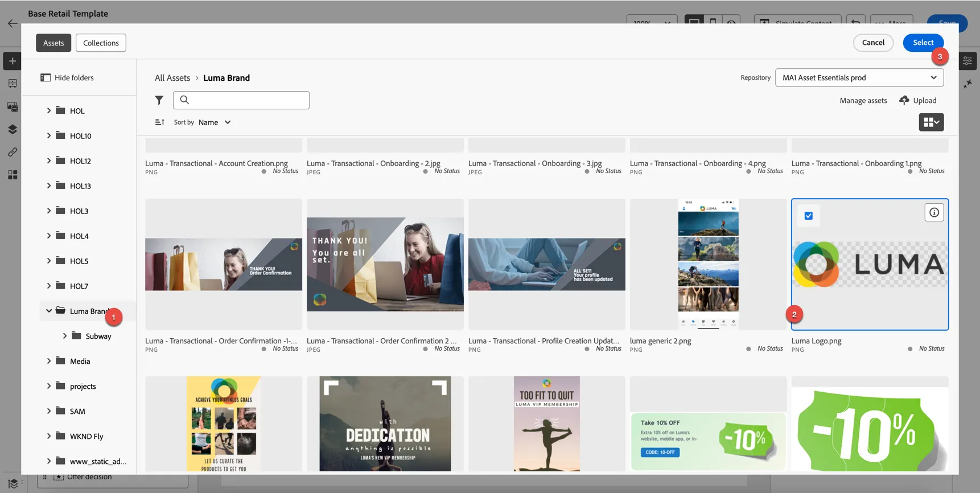Switch to the Collections tab
Screen dimensions: 980x493
pos(101,43)
